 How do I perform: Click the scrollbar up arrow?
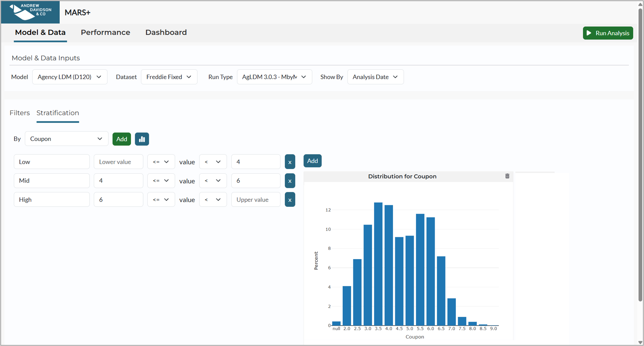point(640,4)
